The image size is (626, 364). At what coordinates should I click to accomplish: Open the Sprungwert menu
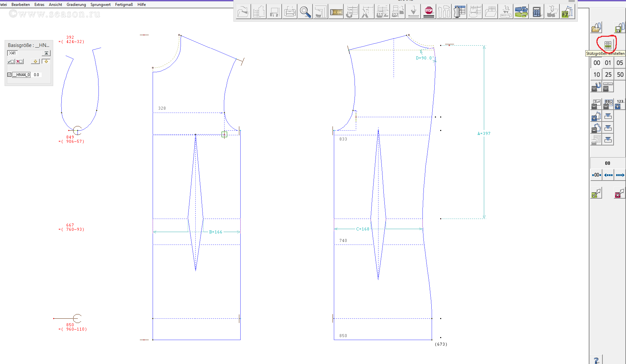(100, 5)
